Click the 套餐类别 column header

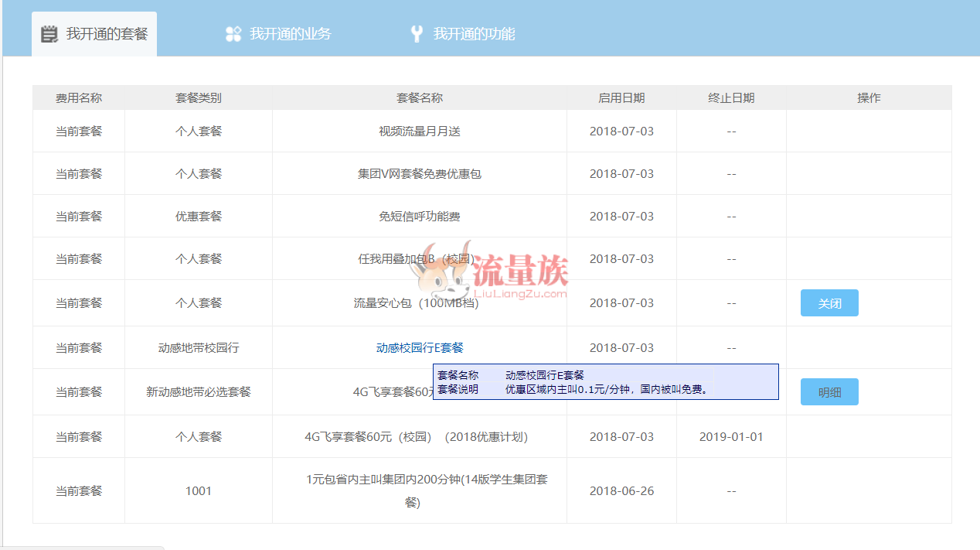point(199,98)
